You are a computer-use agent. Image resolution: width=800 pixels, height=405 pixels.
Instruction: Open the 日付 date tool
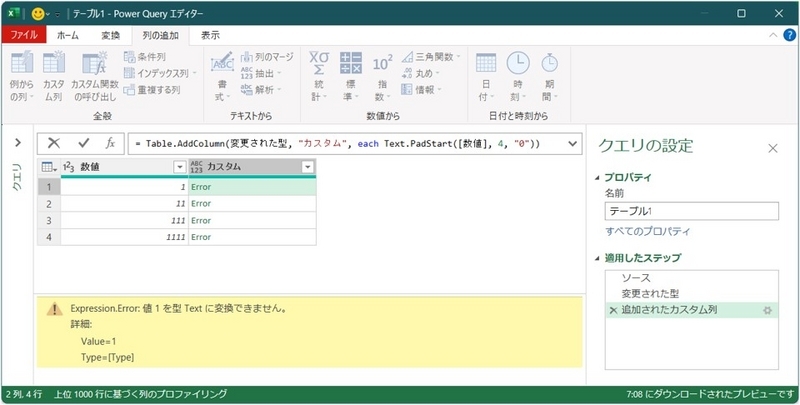[486, 77]
